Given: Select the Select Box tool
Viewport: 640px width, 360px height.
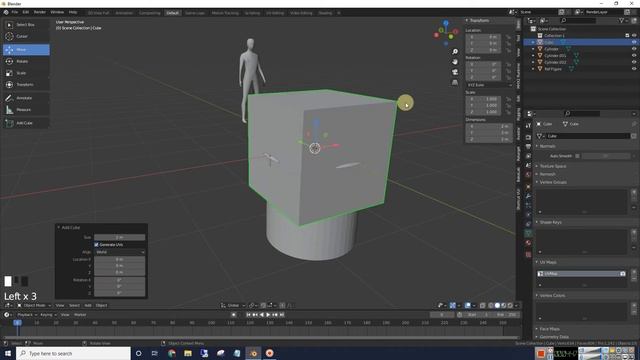Looking at the screenshot, I should (x=26, y=25).
